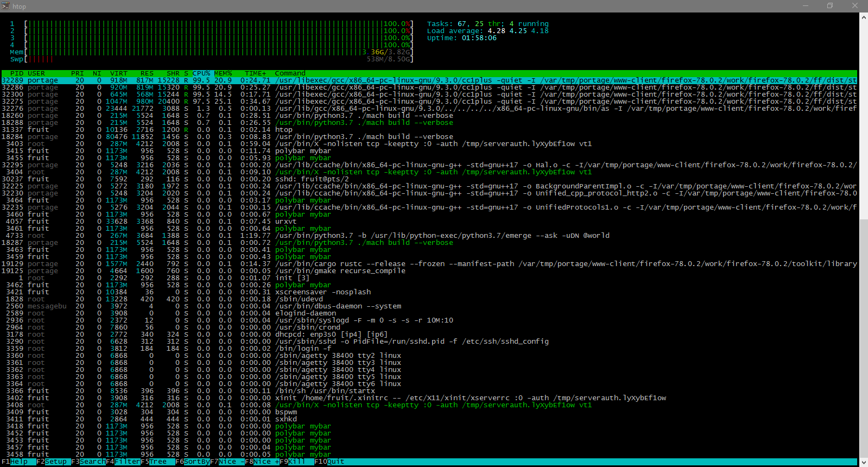Click the Swp usage bar
Viewport: 868px width, 467px height.
(x=212, y=59)
